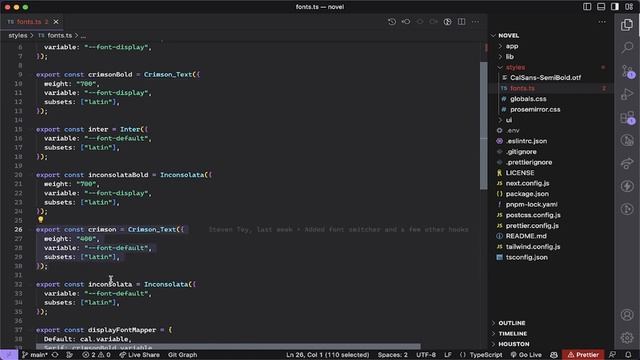Open globals.css file
Viewport: 640px width, 360px height.
(528, 99)
